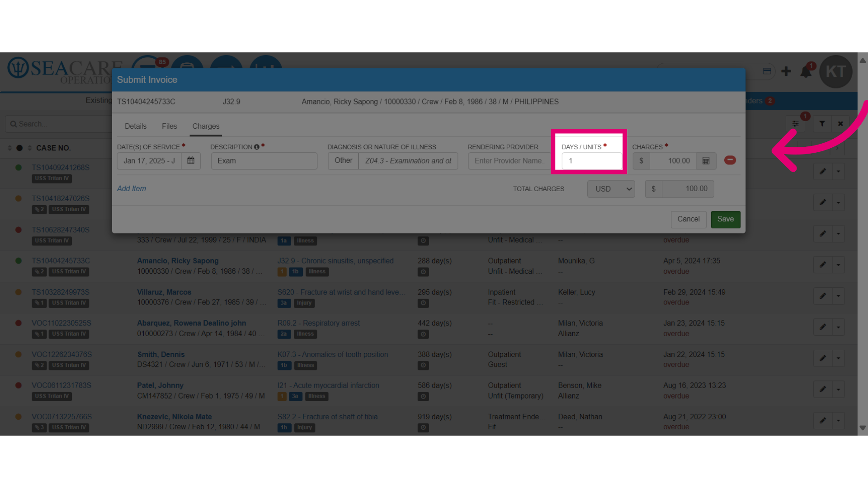The height and width of the screenshot is (488, 868).
Task: Click the Description field containing Exam
Action: pyautogui.click(x=264, y=161)
